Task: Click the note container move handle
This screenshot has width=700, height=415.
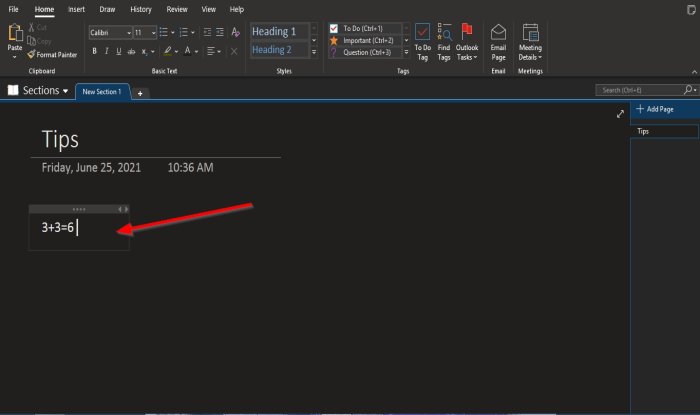Action: [x=79, y=209]
